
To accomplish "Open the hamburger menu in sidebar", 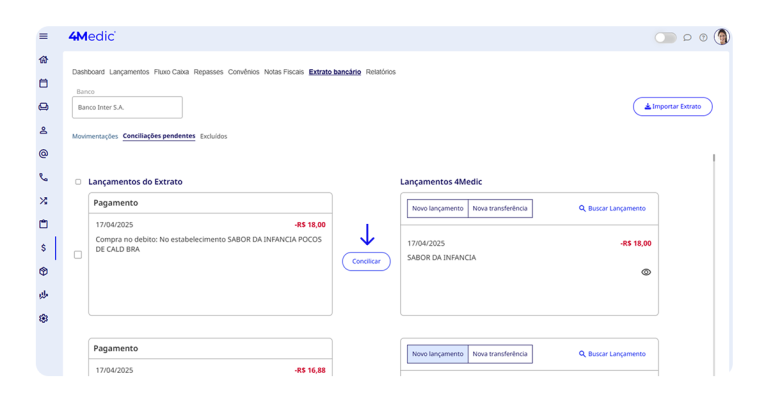I will click(x=43, y=37).
